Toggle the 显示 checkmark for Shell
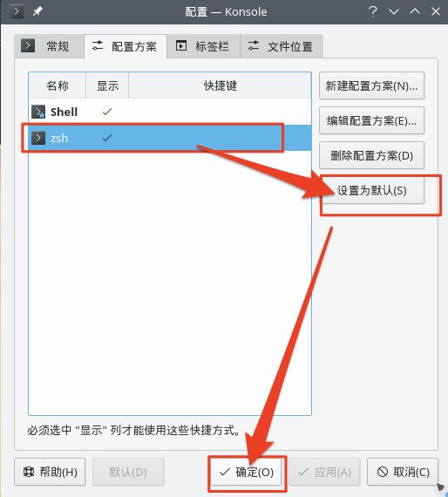The height and width of the screenshot is (497, 448). click(107, 112)
